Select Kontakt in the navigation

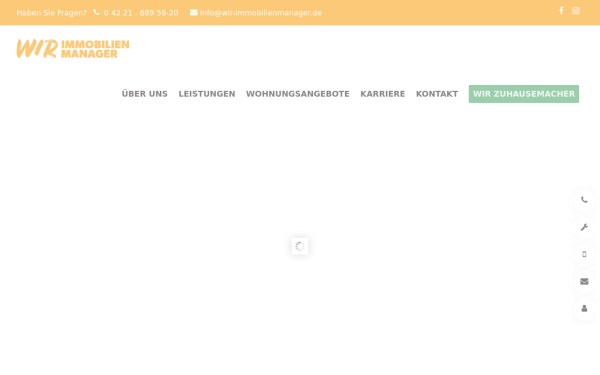[437, 94]
